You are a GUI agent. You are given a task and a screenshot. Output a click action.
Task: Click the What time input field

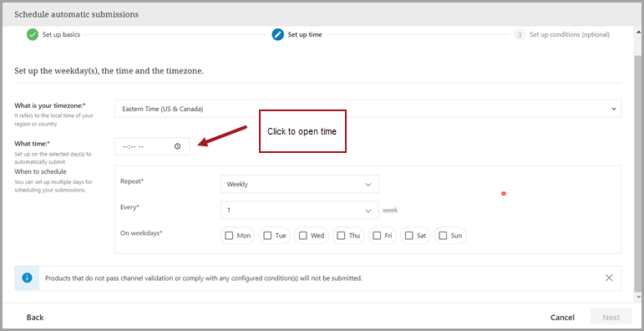coord(152,146)
